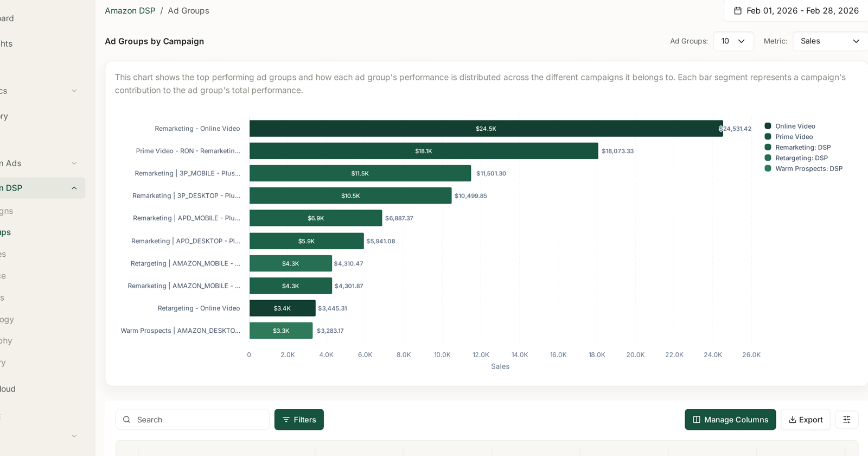Open the Metric Sales dropdown
The width and height of the screenshot is (868, 456).
tap(830, 41)
